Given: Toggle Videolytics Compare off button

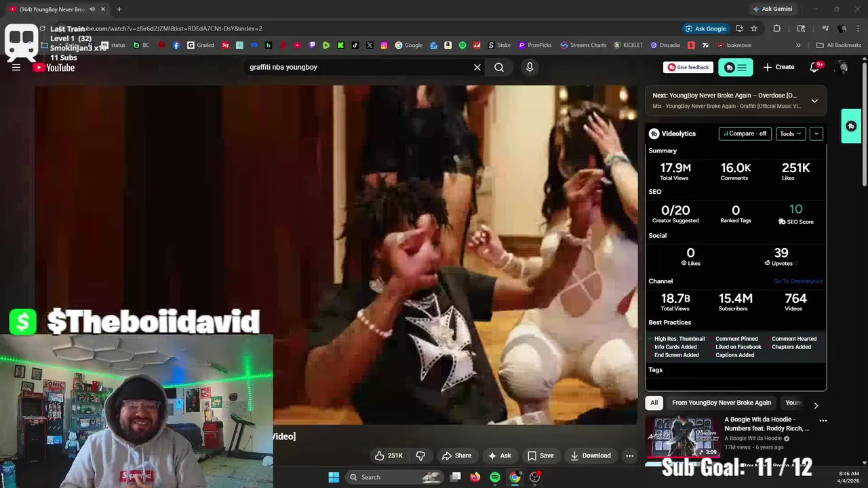Looking at the screenshot, I should pos(745,134).
